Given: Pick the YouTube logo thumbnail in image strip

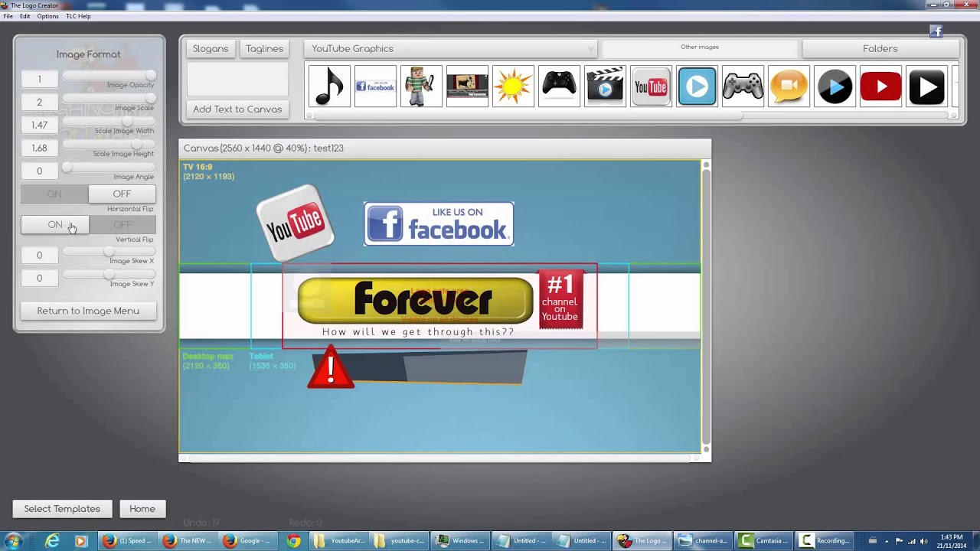Looking at the screenshot, I should point(651,86).
